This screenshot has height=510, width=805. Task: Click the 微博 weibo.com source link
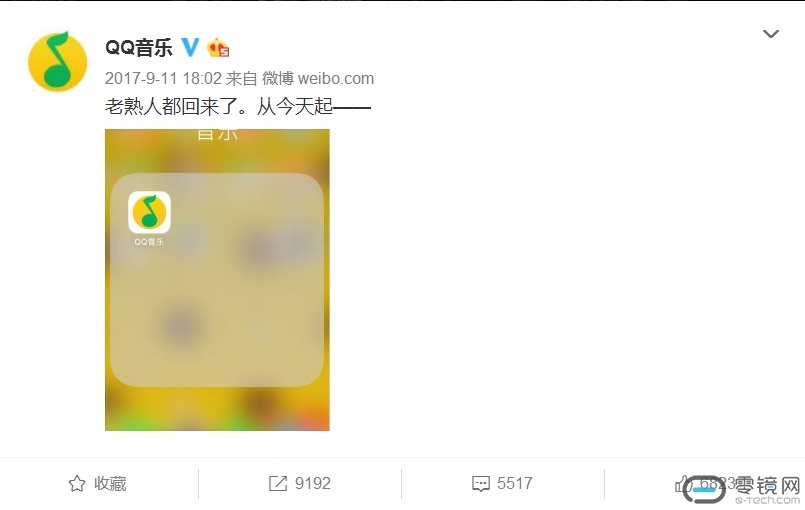[318, 79]
